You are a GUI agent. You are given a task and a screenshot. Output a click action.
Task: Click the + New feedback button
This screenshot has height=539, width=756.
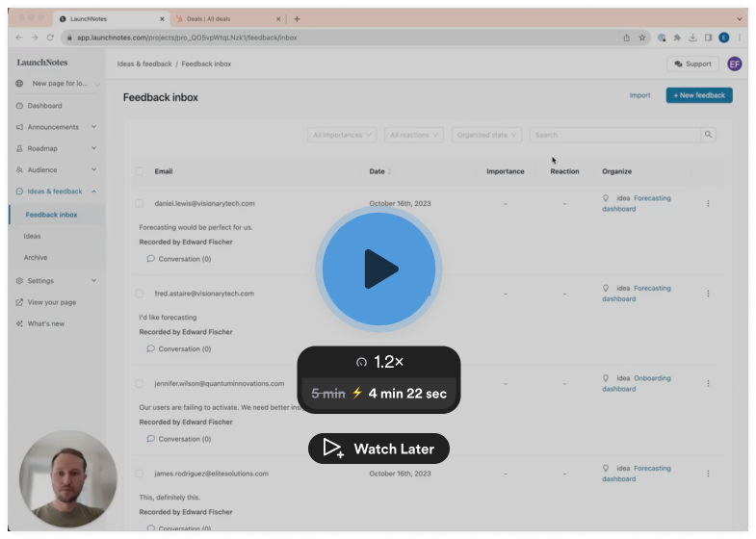(699, 95)
